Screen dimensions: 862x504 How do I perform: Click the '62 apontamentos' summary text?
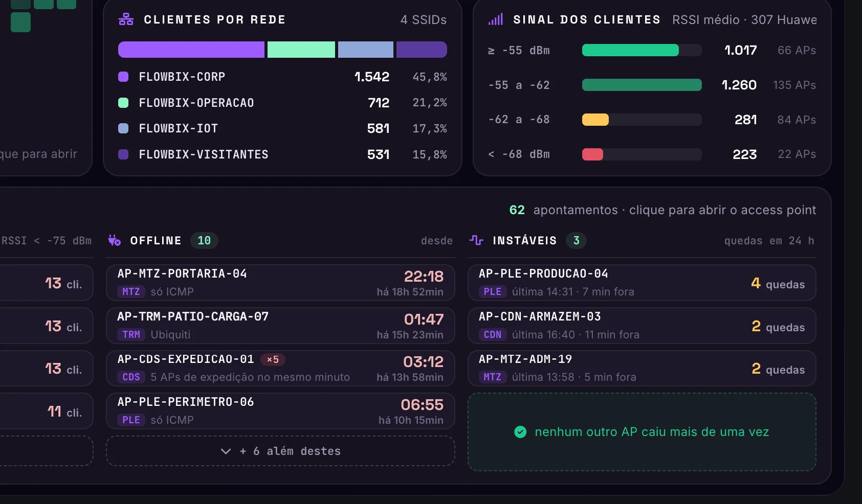[x=564, y=210]
